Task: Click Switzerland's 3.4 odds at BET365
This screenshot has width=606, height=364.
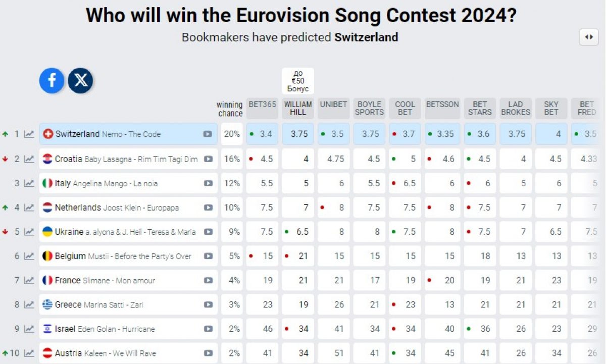Action: click(263, 134)
